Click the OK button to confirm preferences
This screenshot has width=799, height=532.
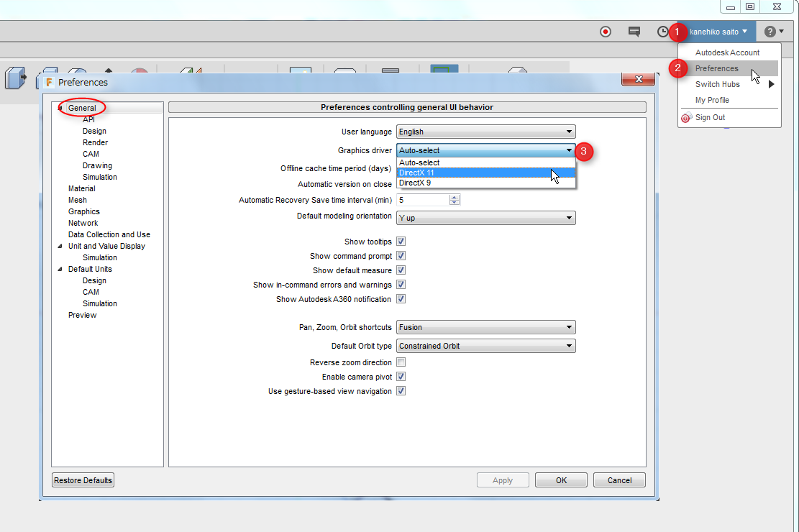pyautogui.click(x=561, y=480)
